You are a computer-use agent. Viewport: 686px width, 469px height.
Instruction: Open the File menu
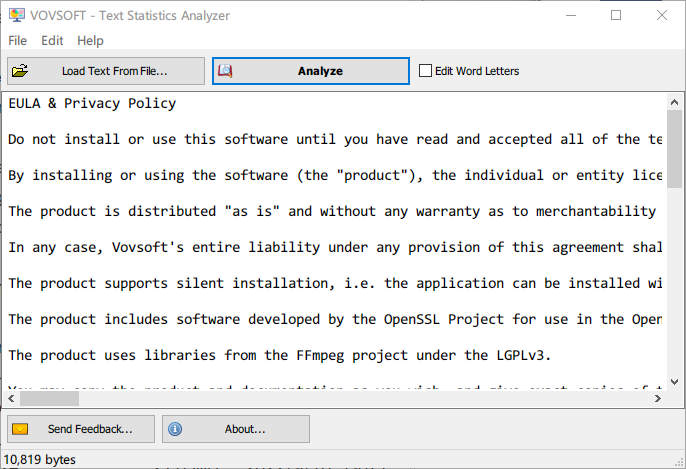click(x=18, y=41)
